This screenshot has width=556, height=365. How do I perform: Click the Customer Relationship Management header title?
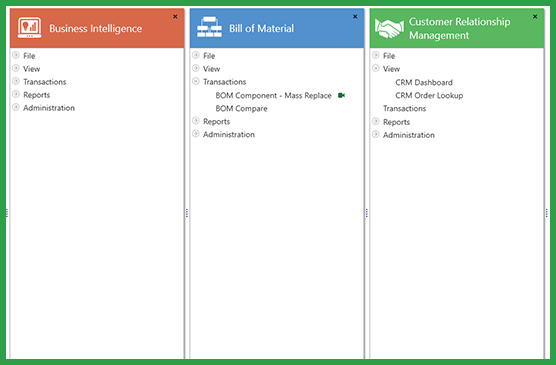(460, 28)
